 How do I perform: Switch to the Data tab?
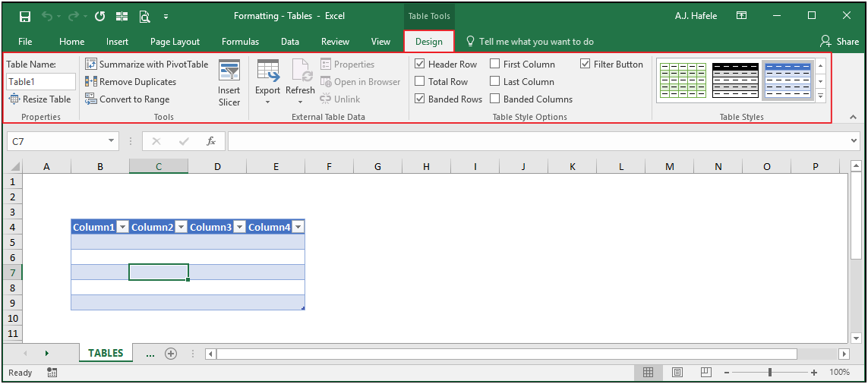[x=290, y=42]
